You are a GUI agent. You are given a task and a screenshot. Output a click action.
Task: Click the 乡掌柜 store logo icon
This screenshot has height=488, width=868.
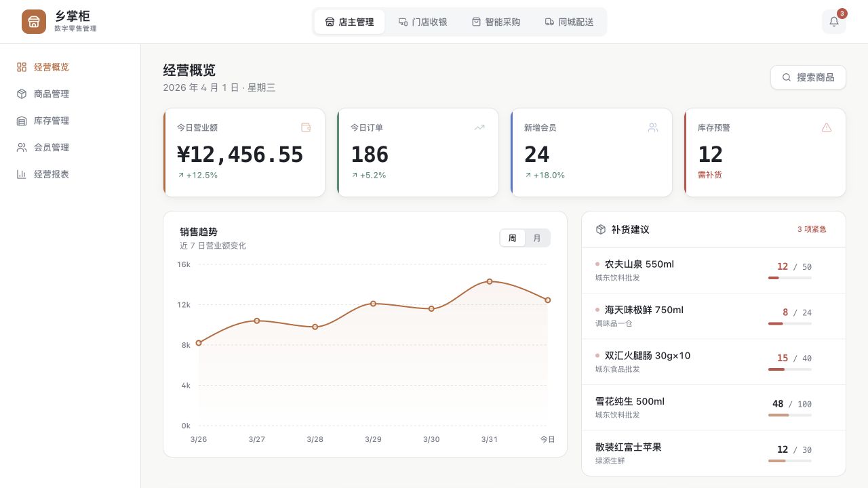pos(34,22)
